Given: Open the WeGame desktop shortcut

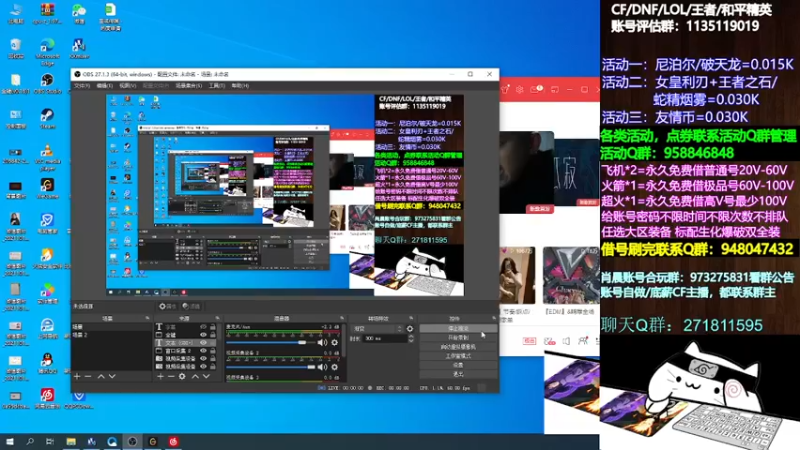Looking at the screenshot, I should pyautogui.click(x=47, y=188).
